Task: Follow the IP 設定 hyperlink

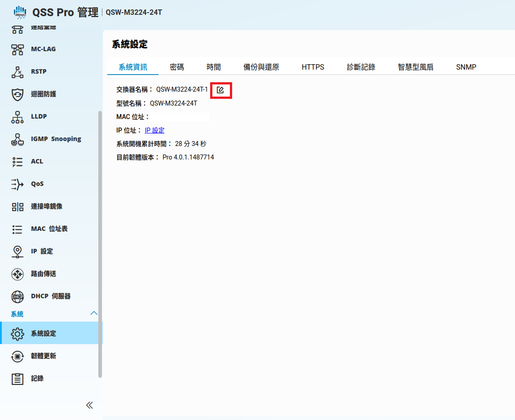Action: tap(154, 130)
